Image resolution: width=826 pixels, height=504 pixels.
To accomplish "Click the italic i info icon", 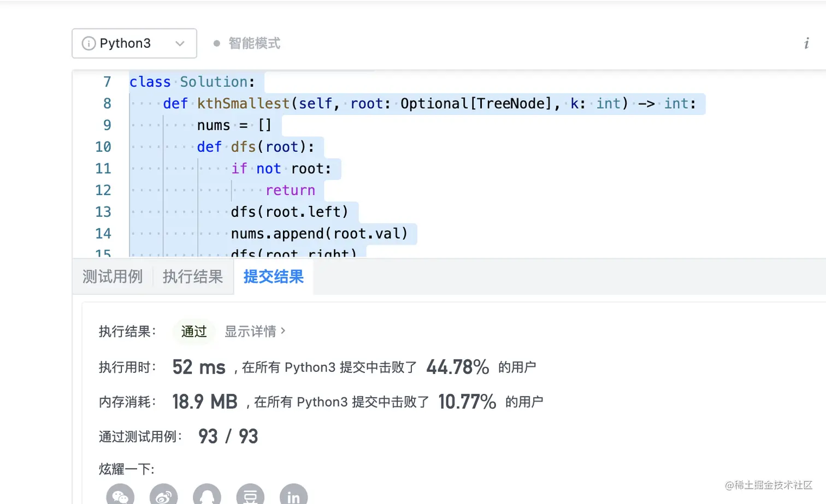I will 806,43.
